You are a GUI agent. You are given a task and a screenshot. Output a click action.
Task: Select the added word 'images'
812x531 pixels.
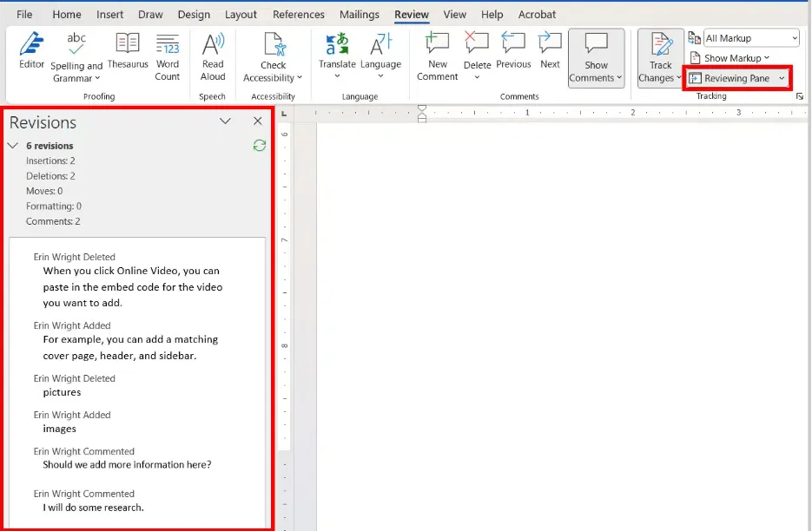59,429
